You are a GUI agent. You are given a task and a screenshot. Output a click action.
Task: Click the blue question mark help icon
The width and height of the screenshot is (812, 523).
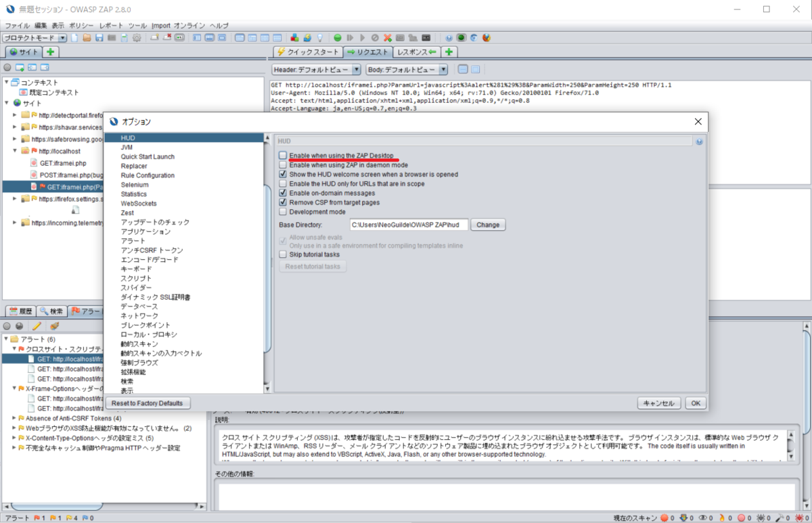(449, 38)
